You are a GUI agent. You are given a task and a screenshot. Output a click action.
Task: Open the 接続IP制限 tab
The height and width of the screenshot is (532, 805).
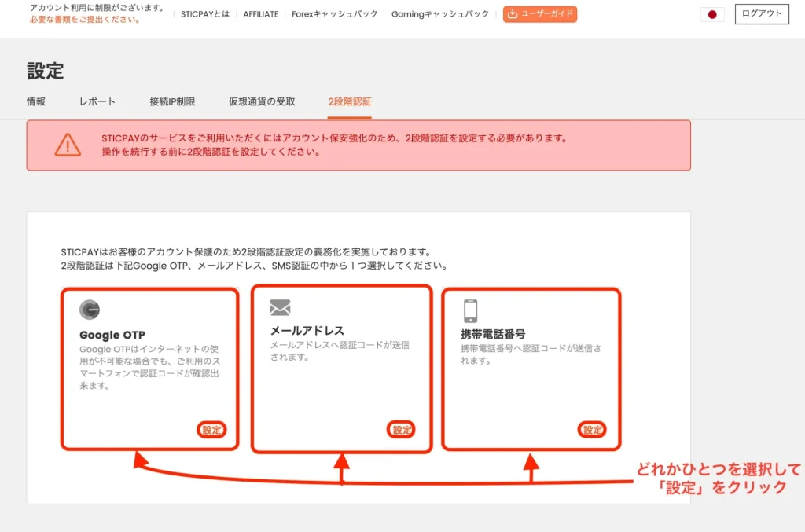click(172, 101)
